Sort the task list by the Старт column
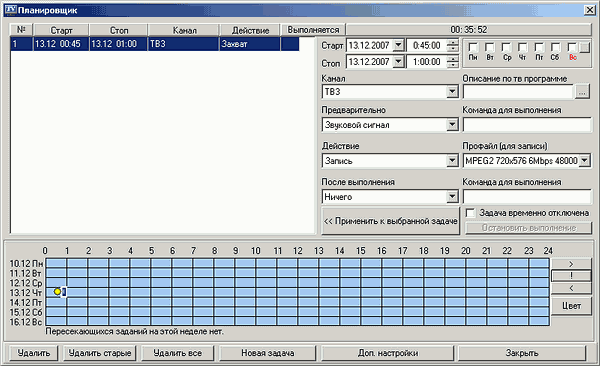The width and height of the screenshot is (600, 366). pyautogui.click(x=61, y=30)
